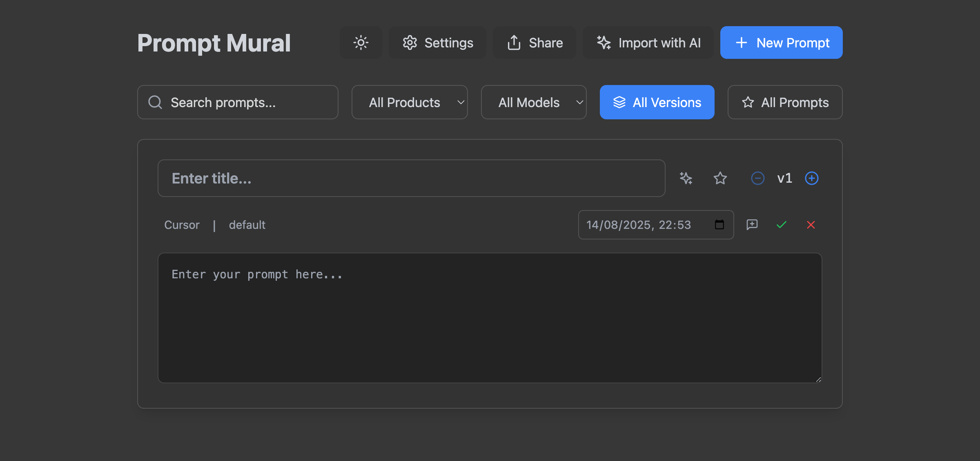980x461 pixels.
Task: Open Settings from the header
Action: coord(437,43)
